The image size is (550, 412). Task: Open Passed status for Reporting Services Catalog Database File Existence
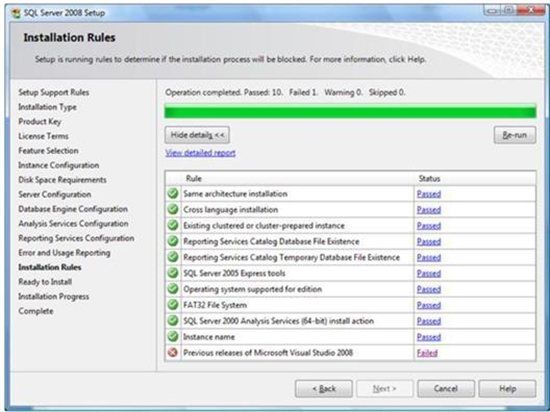coord(429,242)
